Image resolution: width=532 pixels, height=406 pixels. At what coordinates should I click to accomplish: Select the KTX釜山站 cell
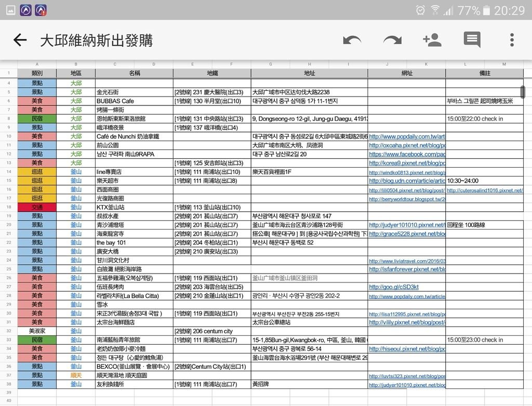pyautogui.click(x=135, y=207)
